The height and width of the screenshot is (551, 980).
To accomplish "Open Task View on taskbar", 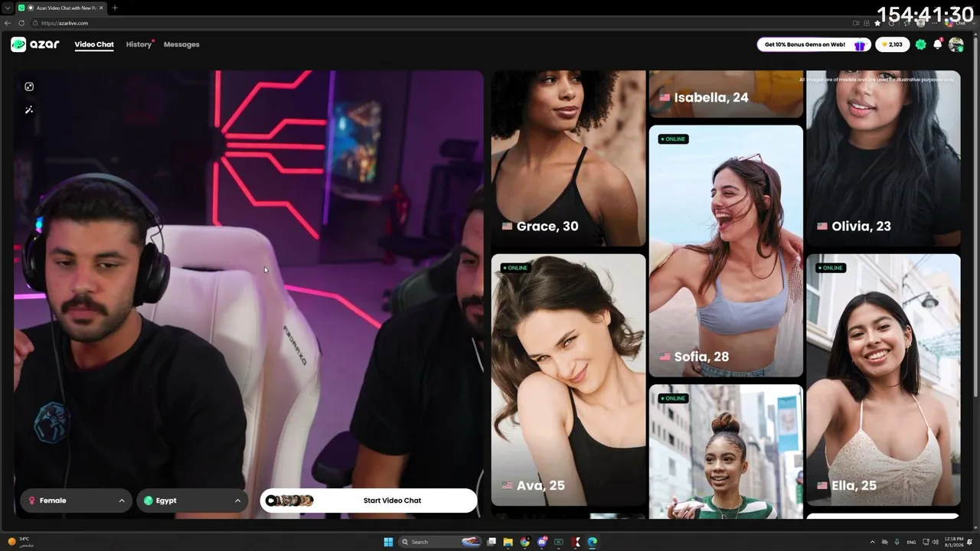I will (492, 542).
